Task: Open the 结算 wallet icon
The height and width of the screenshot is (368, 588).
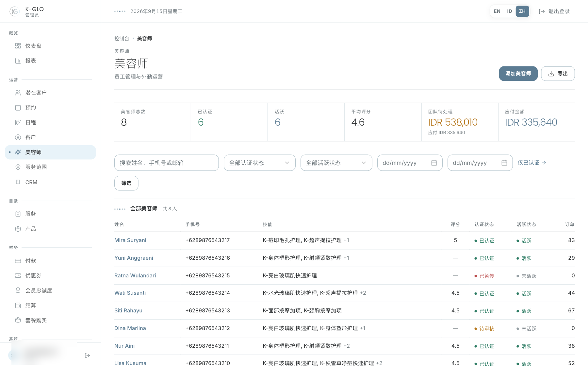Action: tap(18, 306)
